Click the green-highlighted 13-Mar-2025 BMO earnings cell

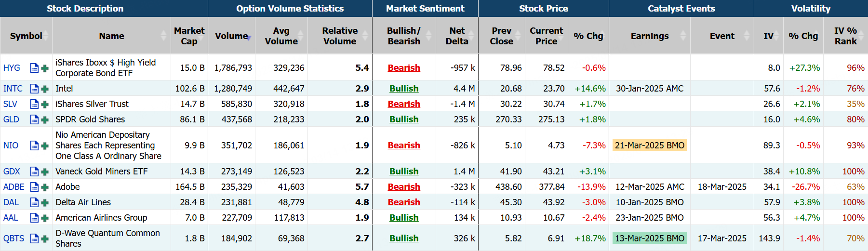click(649, 238)
